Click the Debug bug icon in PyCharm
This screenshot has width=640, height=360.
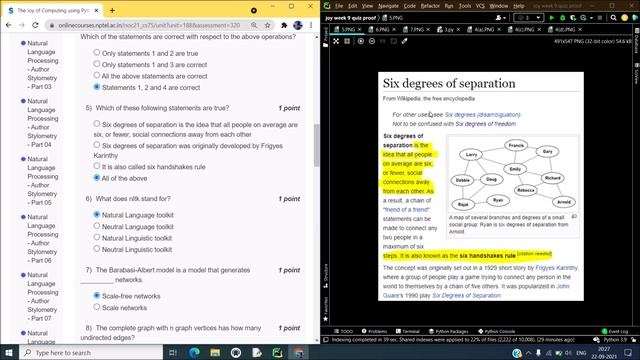click(562, 18)
